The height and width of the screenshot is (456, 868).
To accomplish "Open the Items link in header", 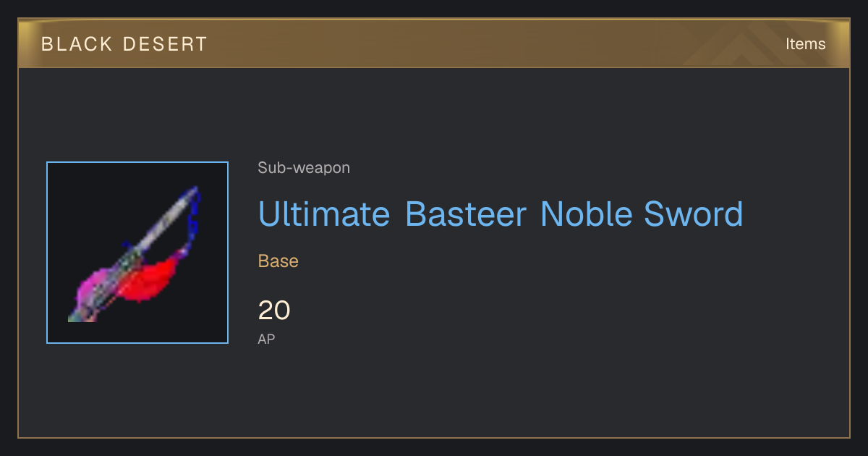I will point(805,43).
